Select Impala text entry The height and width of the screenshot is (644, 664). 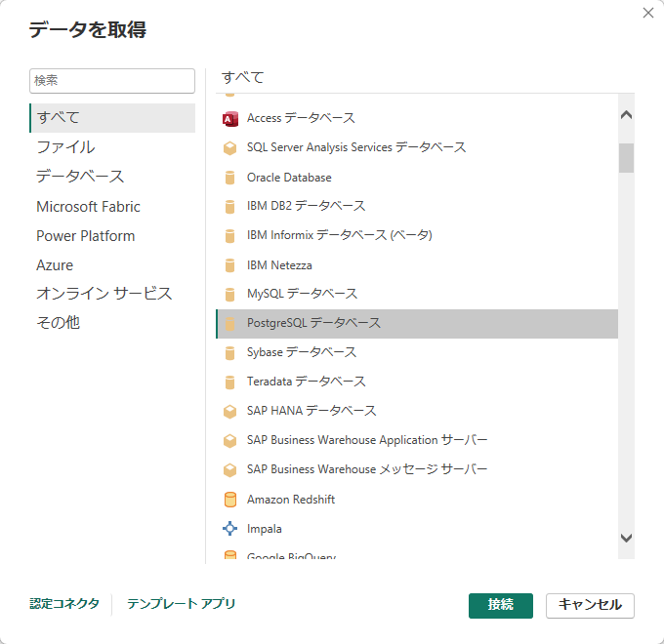click(x=265, y=529)
